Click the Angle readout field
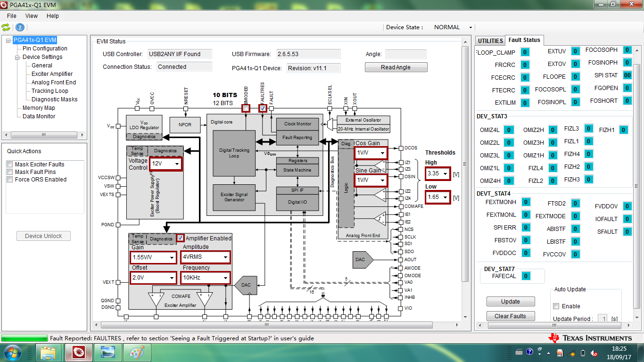The height and width of the screenshot is (362, 644). 405,54
